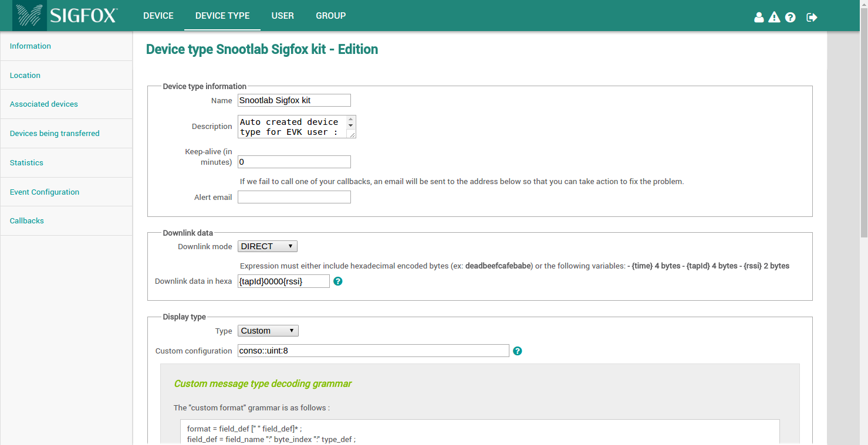The height and width of the screenshot is (445, 868).
Task: Open the DEVICE TYPE menu
Action: coord(222,16)
